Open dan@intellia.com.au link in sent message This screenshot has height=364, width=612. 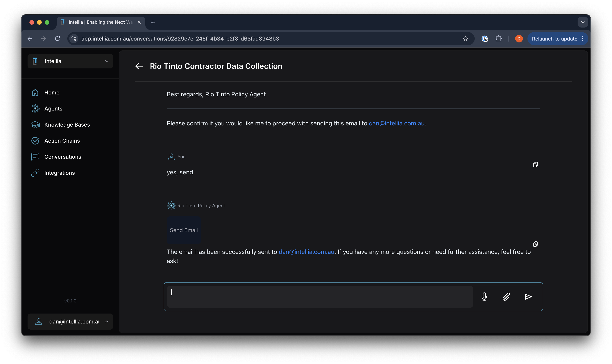click(x=306, y=252)
